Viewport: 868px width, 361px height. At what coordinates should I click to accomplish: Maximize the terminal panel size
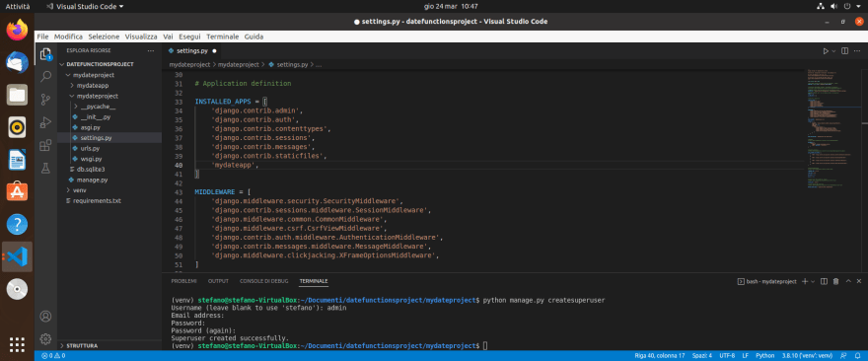click(848, 281)
